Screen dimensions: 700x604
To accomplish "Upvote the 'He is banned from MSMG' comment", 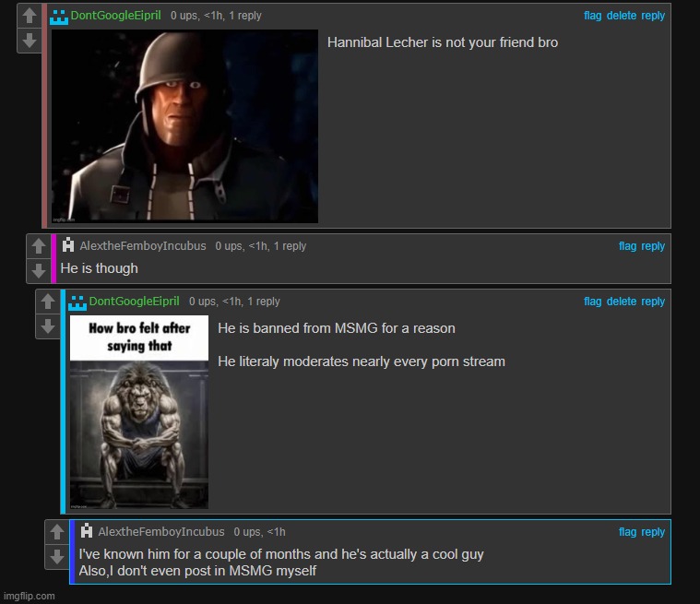I will (x=48, y=302).
